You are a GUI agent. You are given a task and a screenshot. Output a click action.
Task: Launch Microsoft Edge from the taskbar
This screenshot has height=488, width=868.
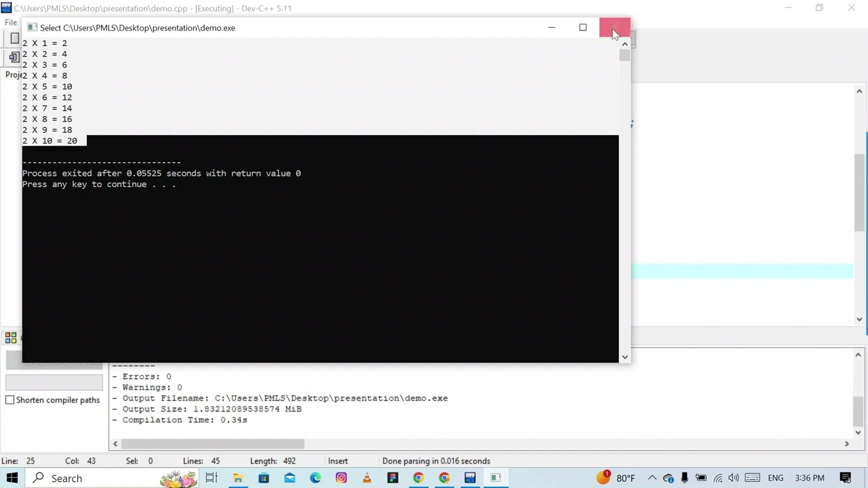point(315,478)
